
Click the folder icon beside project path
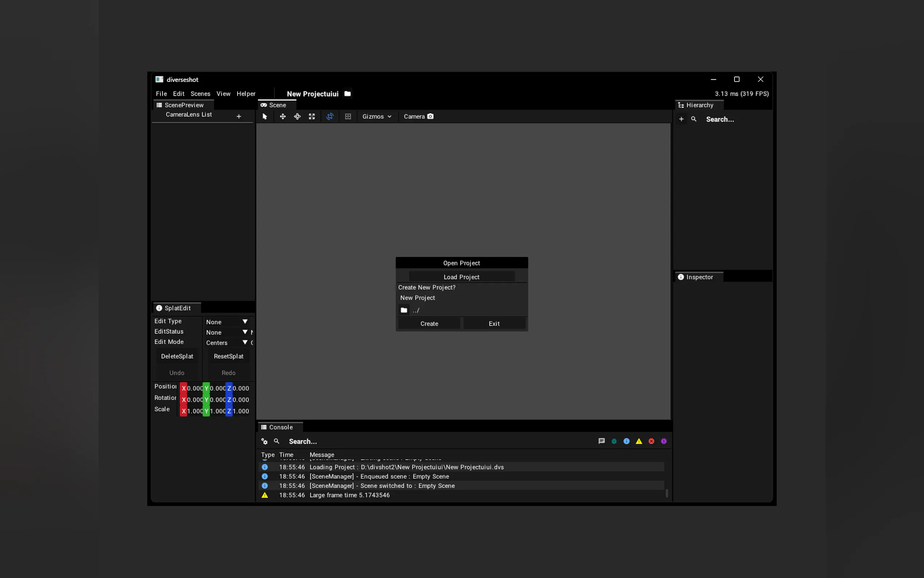(404, 310)
